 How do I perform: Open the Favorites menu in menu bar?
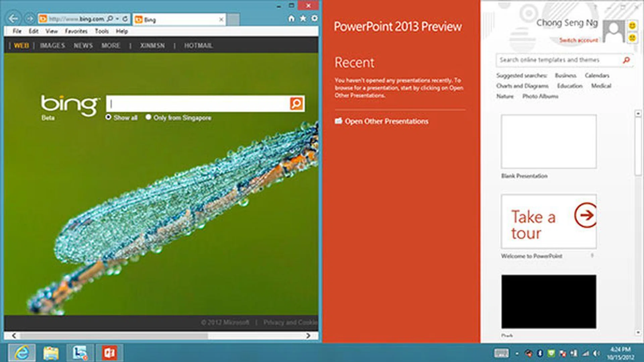[76, 31]
